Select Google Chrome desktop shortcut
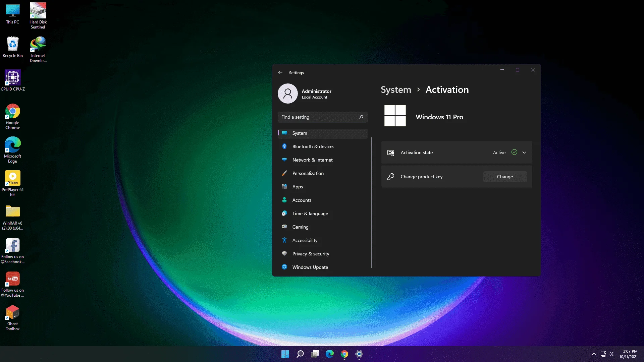 point(12,117)
